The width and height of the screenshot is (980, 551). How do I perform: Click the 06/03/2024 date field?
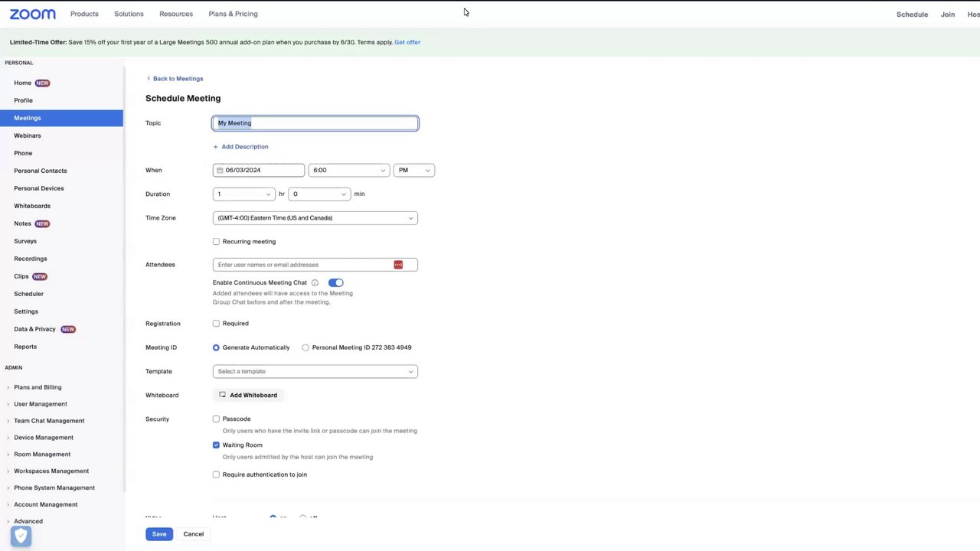click(x=259, y=170)
